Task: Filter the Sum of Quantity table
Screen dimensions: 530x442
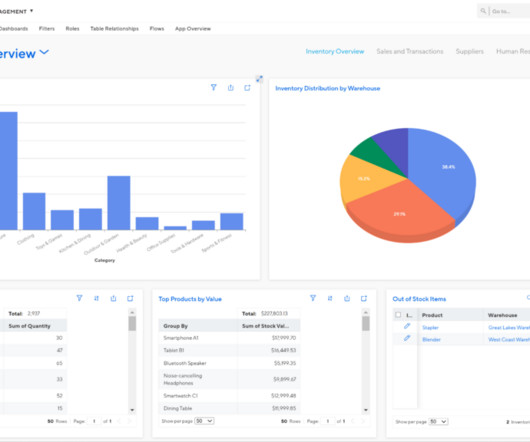Action: coord(79,298)
